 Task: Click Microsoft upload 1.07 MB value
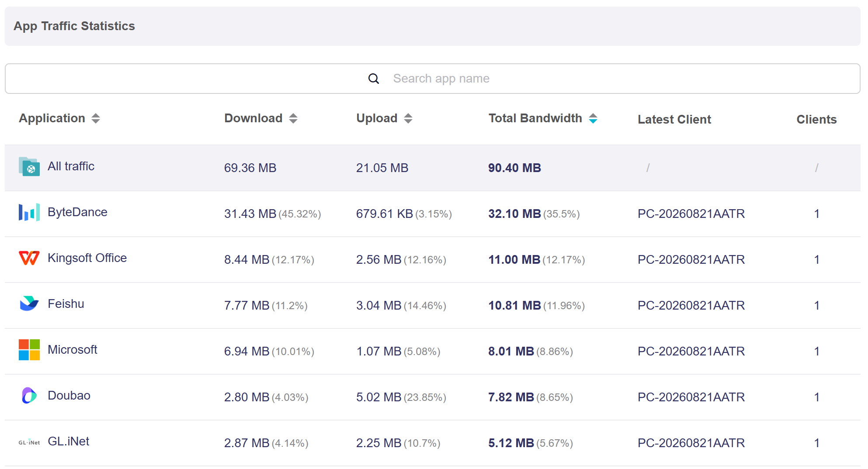pyautogui.click(x=379, y=352)
